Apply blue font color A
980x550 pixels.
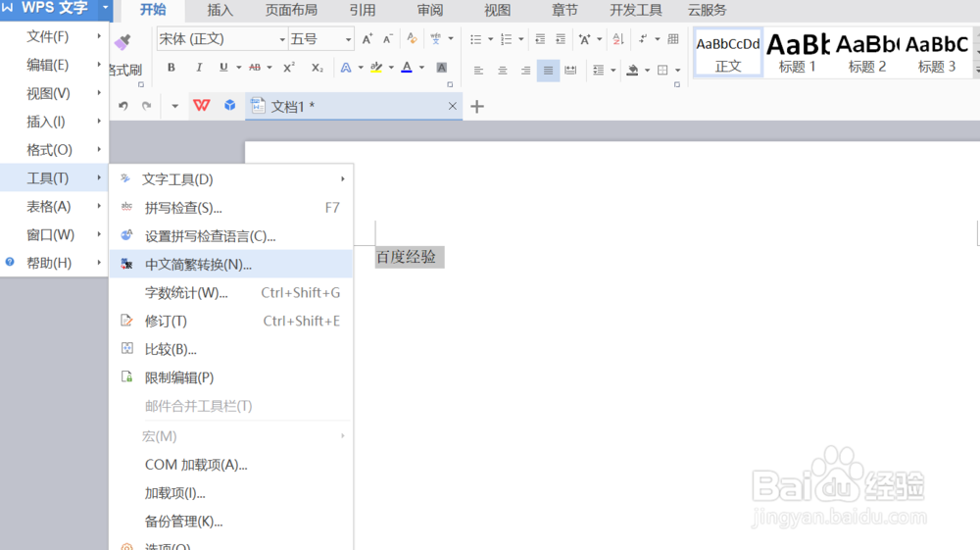click(x=407, y=68)
